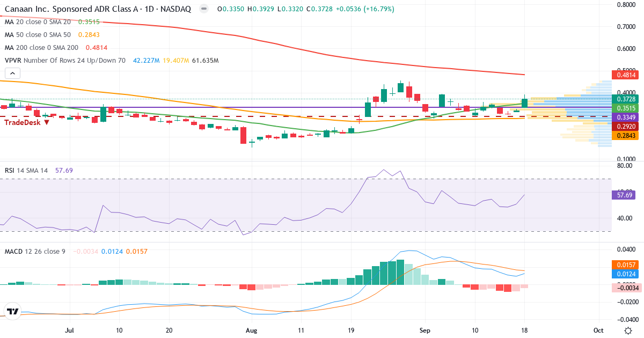The height and width of the screenshot is (338, 644).
Task: Click the TradingView logo icon
Action: click(13, 311)
